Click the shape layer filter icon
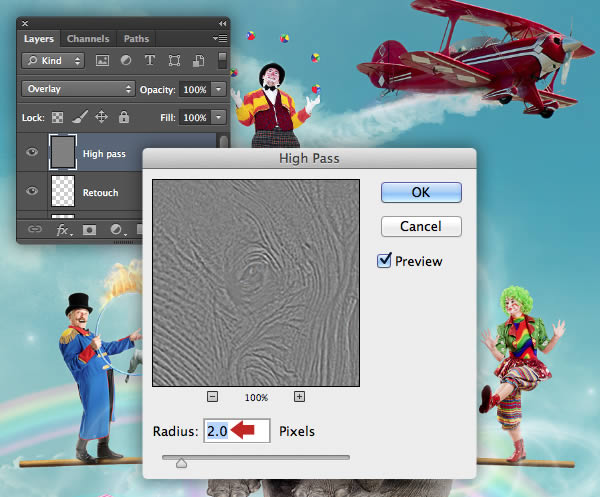 click(x=174, y=60)
